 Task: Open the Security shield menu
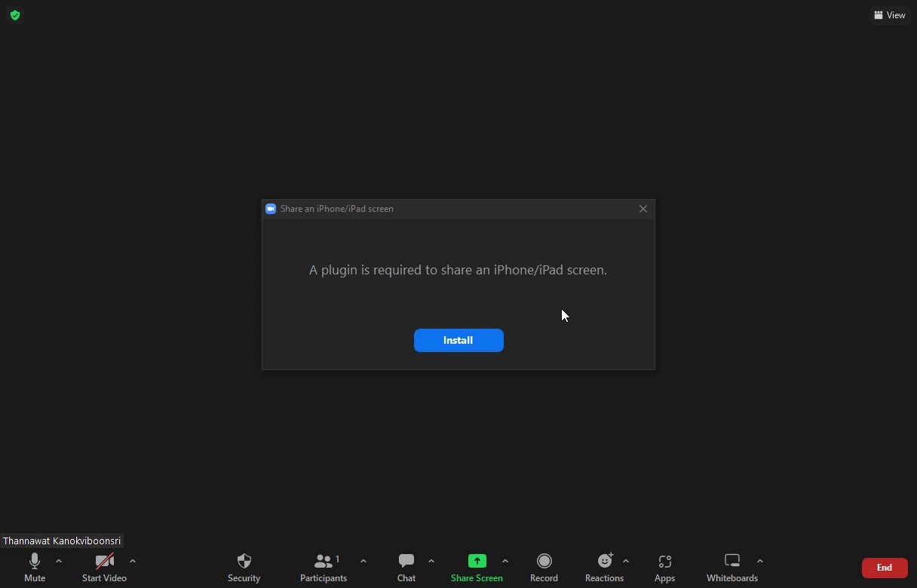click(244, 568)
